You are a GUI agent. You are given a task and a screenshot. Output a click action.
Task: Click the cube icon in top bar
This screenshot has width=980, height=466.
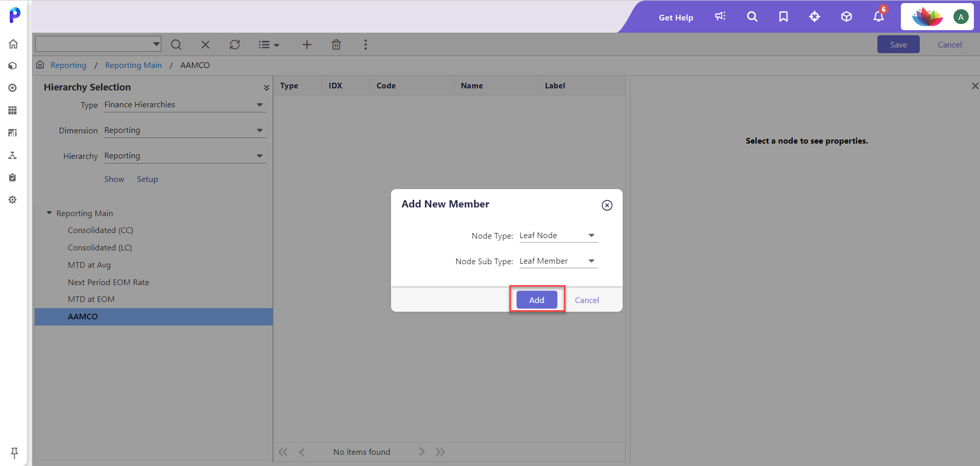coord(846,16)
